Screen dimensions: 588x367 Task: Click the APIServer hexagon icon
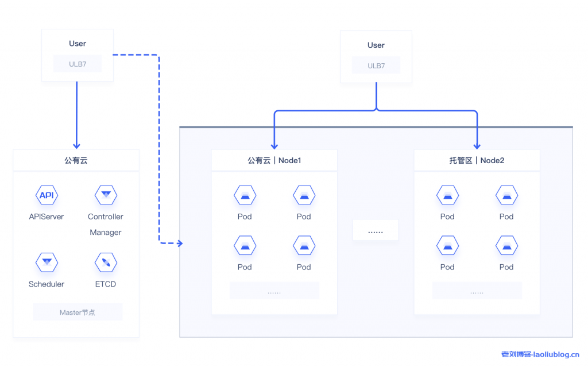(x=47, y=195)
